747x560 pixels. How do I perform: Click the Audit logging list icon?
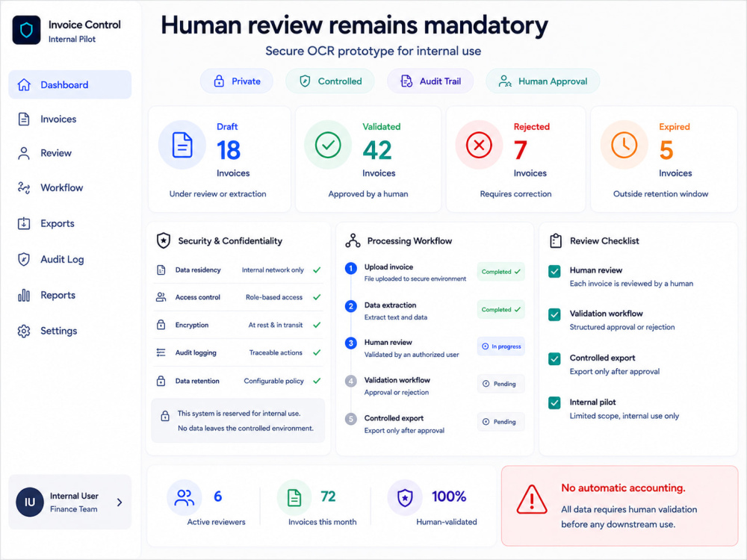[161, 352]
